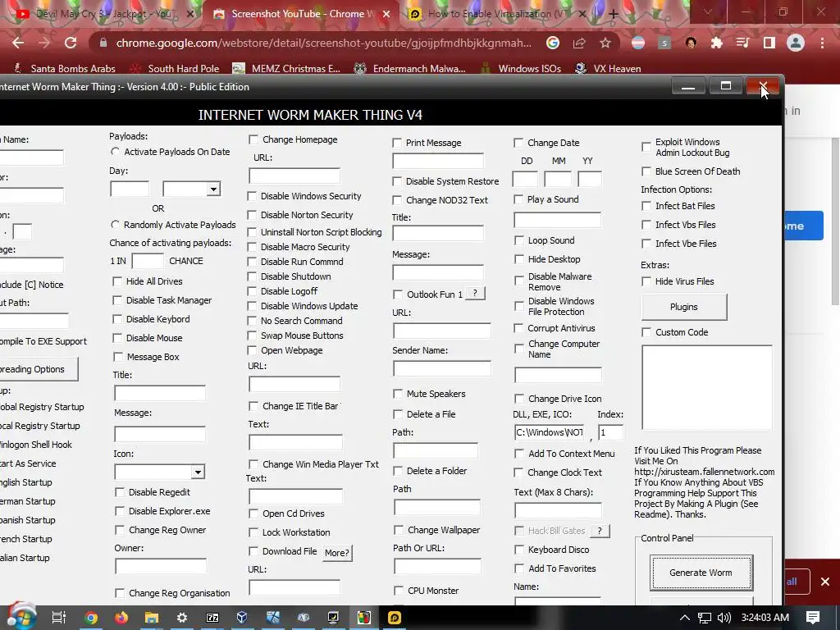The image size is (840, 630).
Task: Click the More? button next to Download File
Action: (x=337, y=553)
